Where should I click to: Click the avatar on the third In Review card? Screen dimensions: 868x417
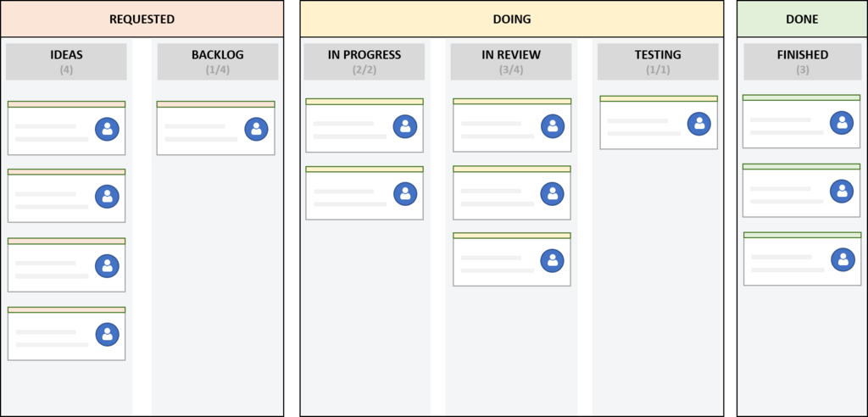pyautogui.click(x=553, y=260)
